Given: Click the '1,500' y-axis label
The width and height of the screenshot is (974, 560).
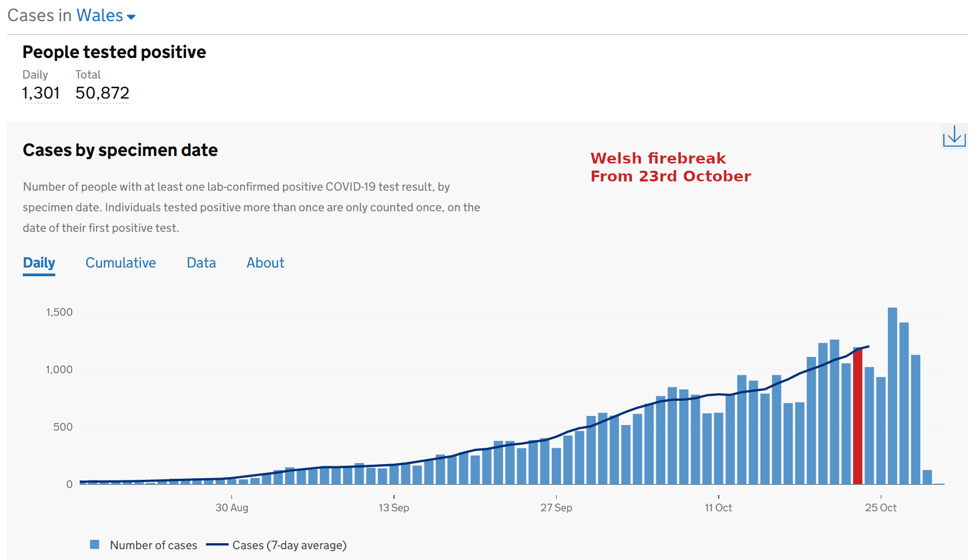Looking at the screenshot, I should point(59,312).
